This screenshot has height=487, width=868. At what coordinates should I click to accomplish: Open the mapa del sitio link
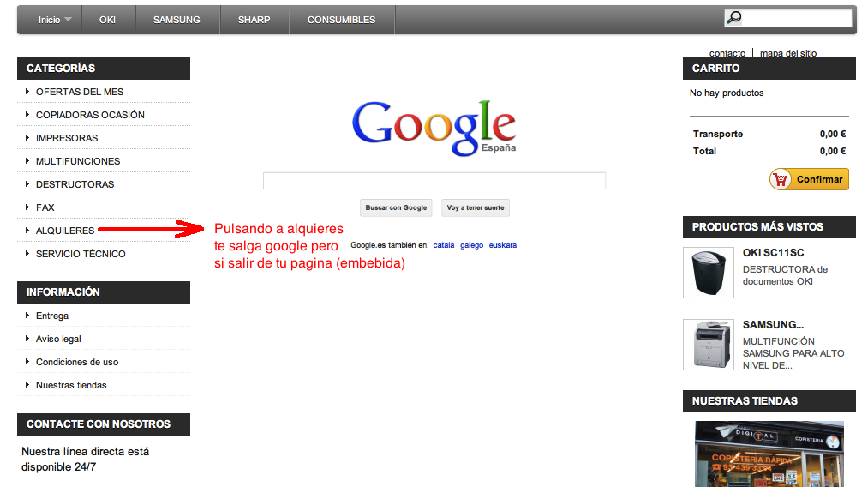tap(788, 53)
